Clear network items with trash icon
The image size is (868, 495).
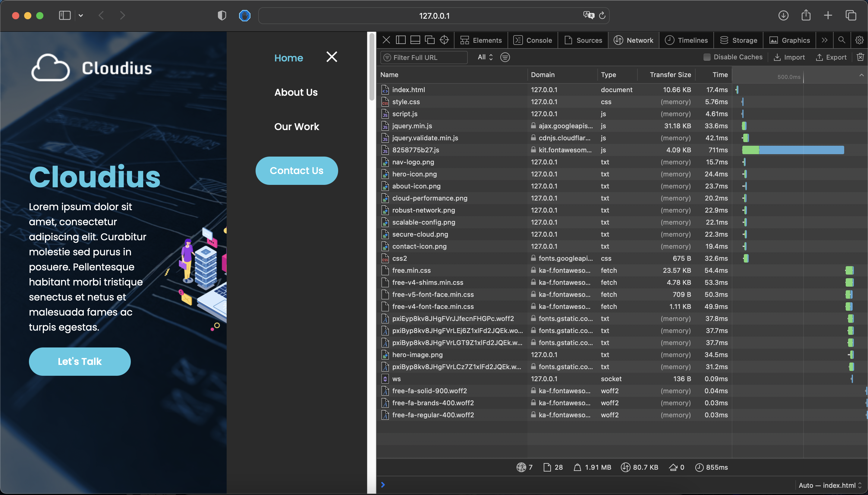pyautogui.click(x=860, y=57)
